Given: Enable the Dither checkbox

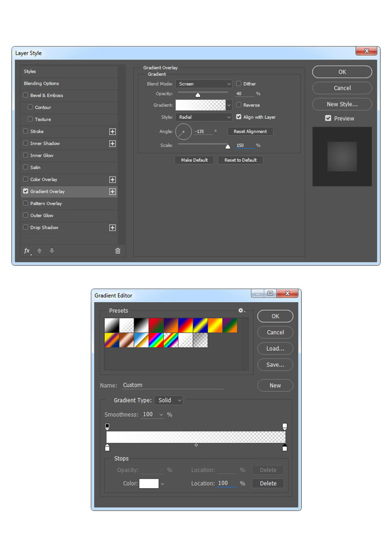Looking at the screenshot, I should tap(239, 83).
